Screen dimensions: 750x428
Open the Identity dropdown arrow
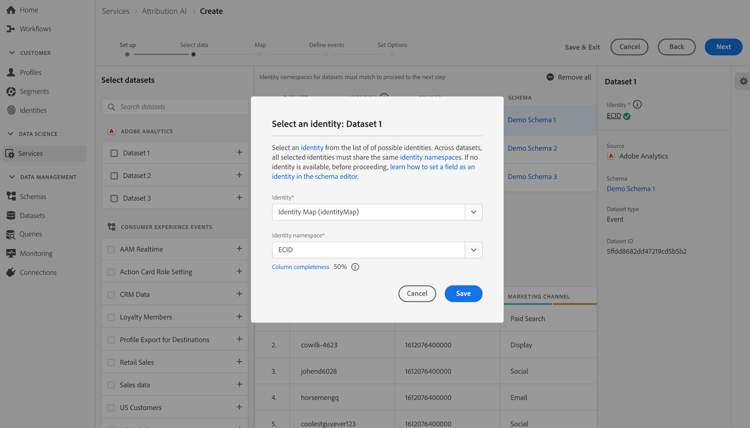[x=474, y=212]
